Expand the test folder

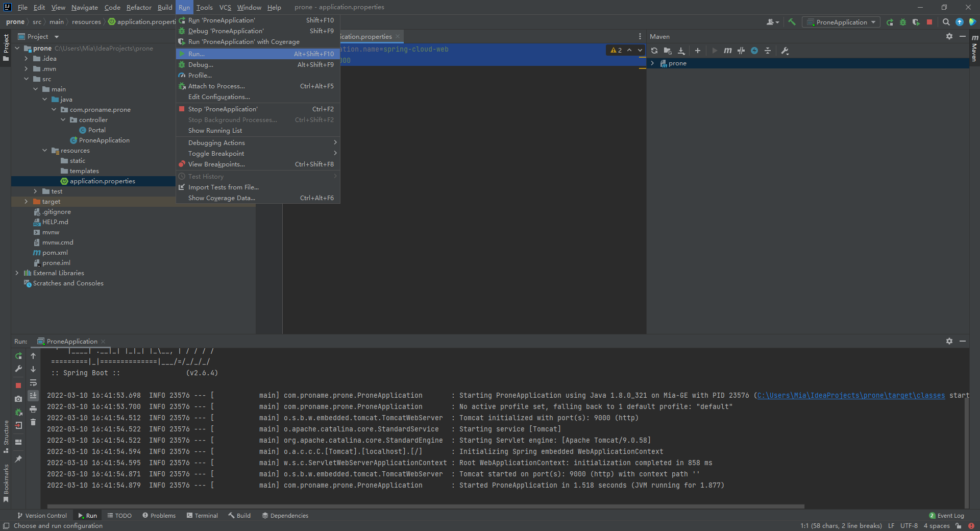pyautogui.click(x=35, y=191)
